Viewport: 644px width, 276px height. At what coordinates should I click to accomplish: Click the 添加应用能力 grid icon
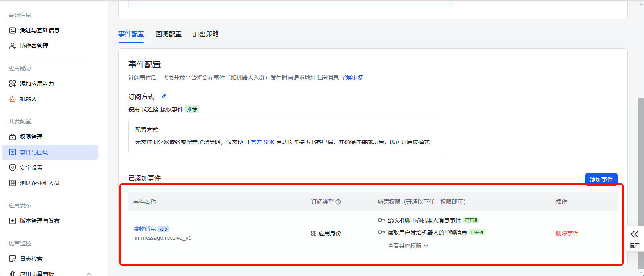[13, 84]
